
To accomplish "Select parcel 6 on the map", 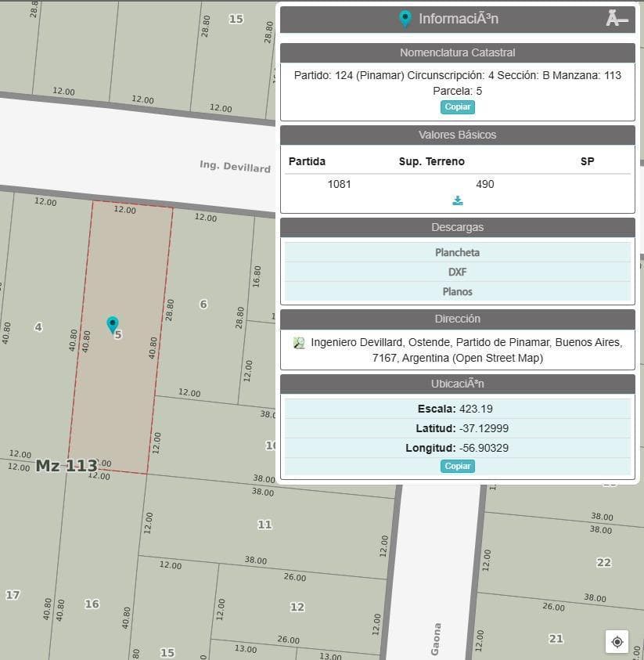I will (x=203, y=304).
